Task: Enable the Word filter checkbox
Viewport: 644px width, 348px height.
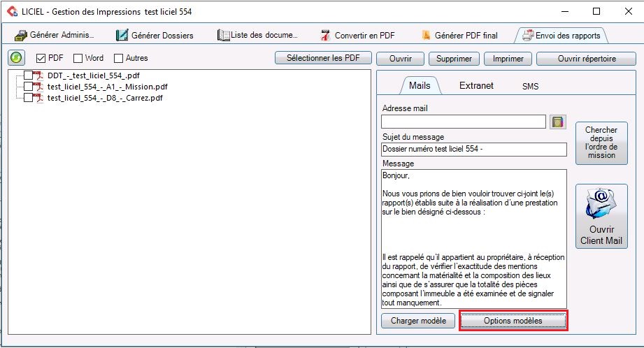Action: (78, 59)
